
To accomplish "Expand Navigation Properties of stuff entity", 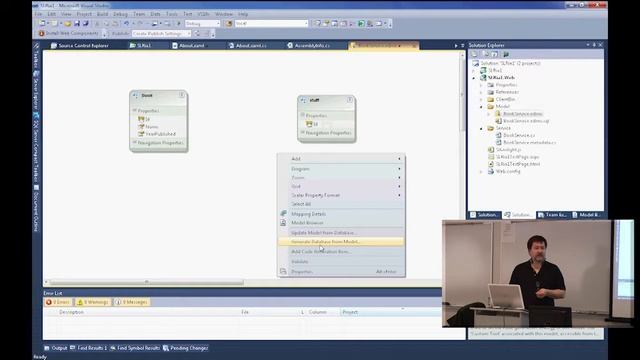I will [x=302, y=133].
